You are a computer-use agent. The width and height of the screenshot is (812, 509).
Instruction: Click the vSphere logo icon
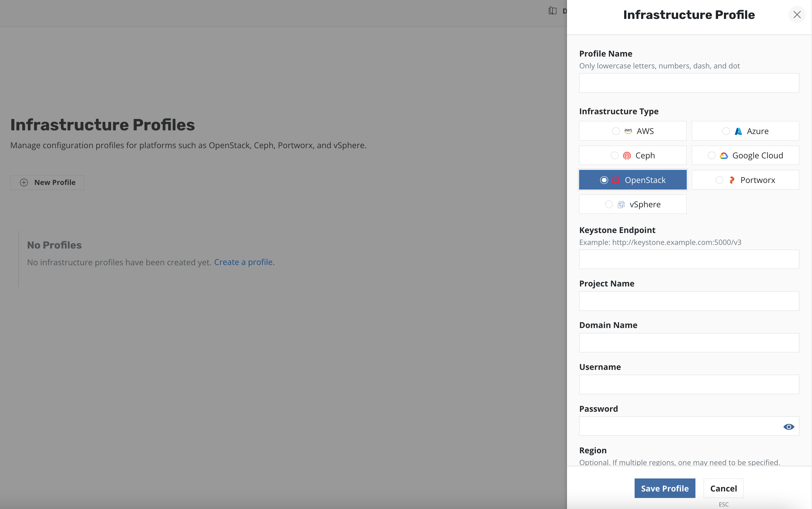coord(621,204)
